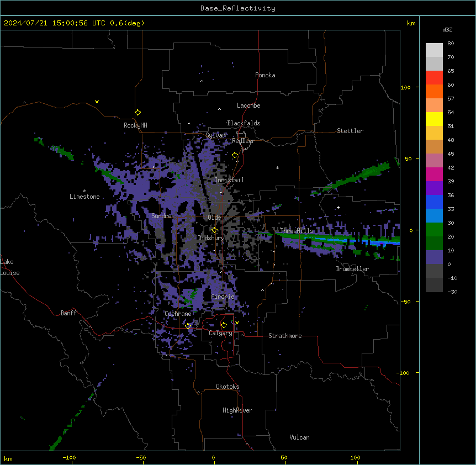Click the white plus marker north of ThreeHills

coord(338,207)
